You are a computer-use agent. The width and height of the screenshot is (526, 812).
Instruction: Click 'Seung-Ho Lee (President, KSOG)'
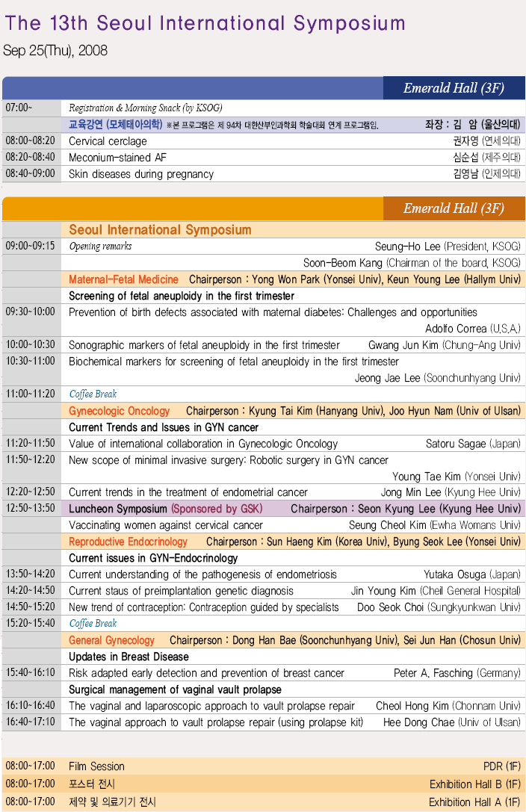(x=448, y=247)
